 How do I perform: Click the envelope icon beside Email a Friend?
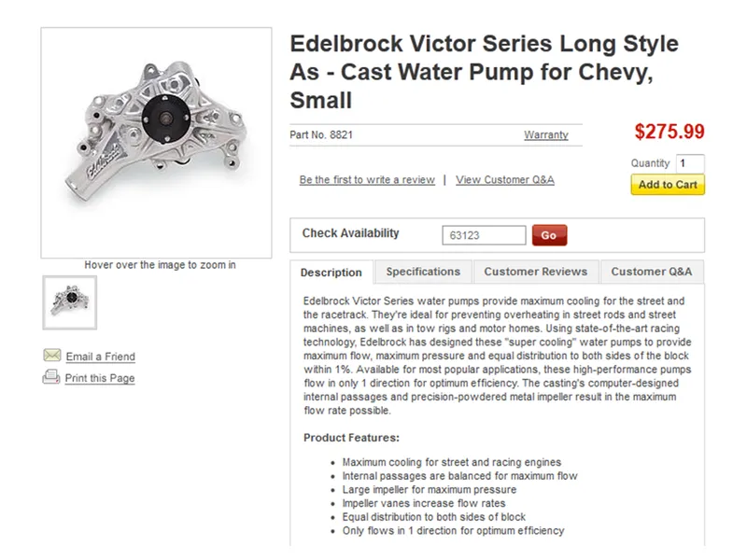click(x=51, y=356)
